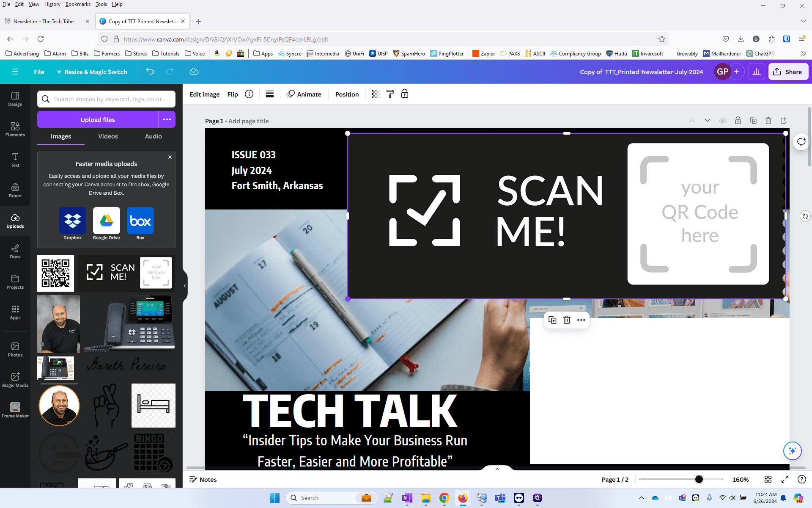Open the Position panel

pos(347,94)
